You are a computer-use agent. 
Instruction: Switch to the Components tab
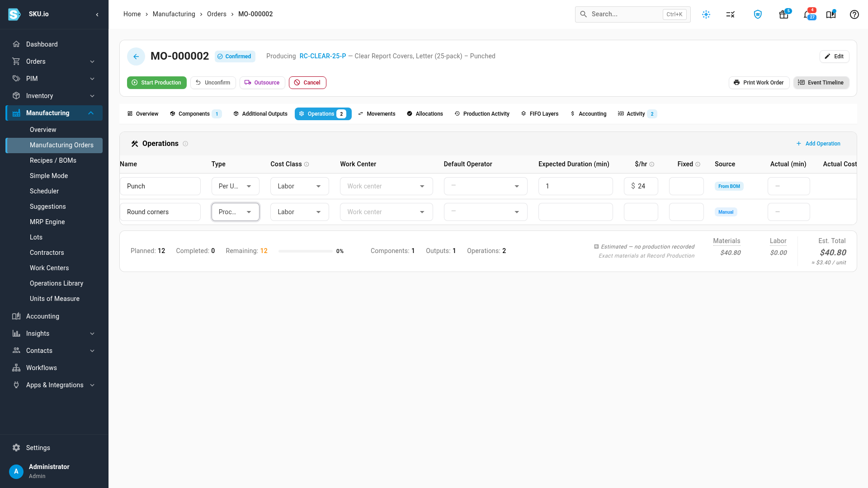[x=196, y=114]
